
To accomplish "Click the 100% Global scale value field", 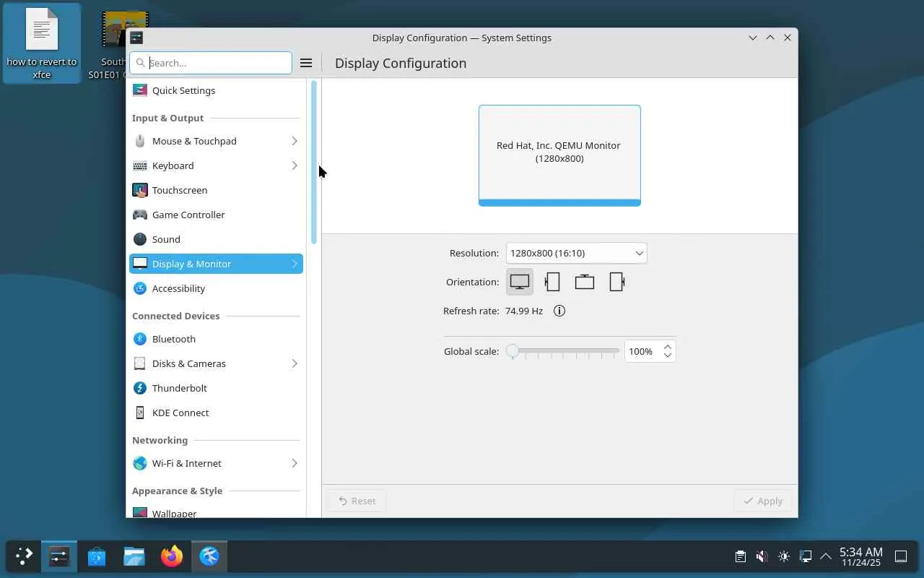I will click(x=642, y=351).
